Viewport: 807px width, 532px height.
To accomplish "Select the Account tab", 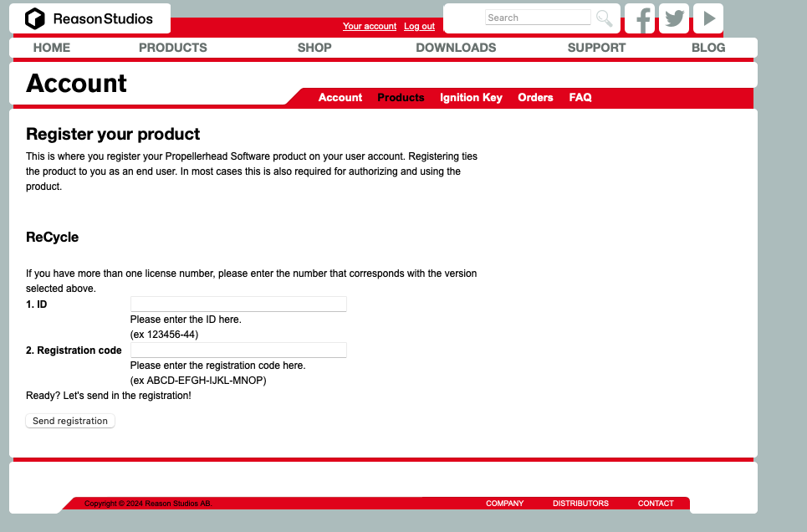I will [x=340, y=98].
